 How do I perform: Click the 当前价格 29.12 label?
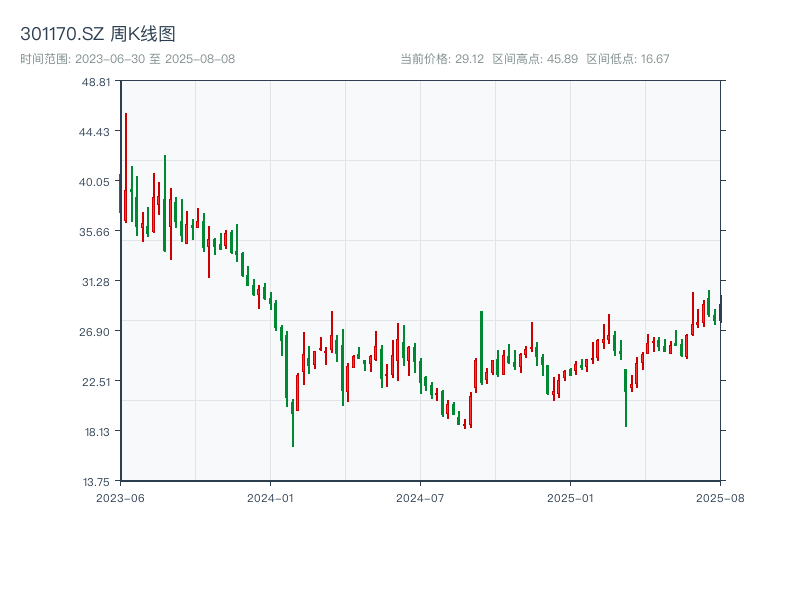[x=441, y=59]
